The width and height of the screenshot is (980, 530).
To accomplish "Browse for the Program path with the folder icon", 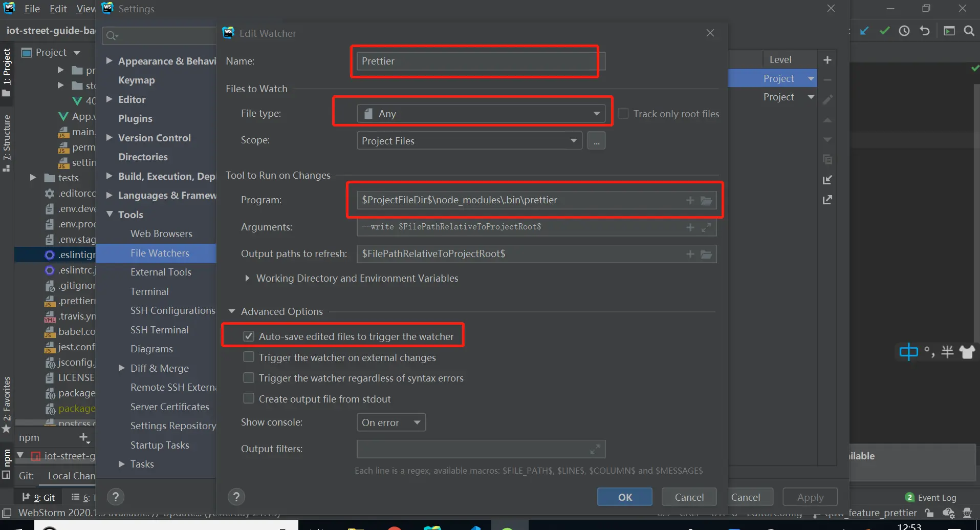I will [707, 200].
